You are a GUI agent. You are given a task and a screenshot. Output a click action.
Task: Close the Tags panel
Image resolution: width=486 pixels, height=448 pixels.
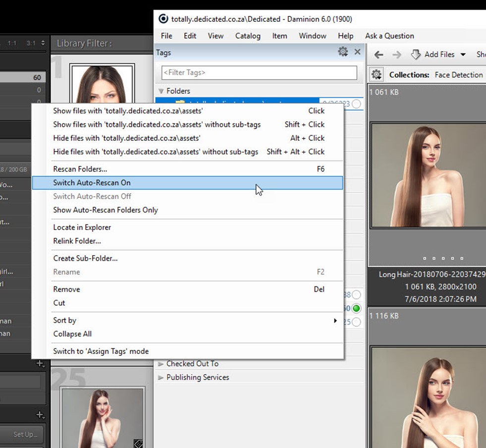click(357, 52)
